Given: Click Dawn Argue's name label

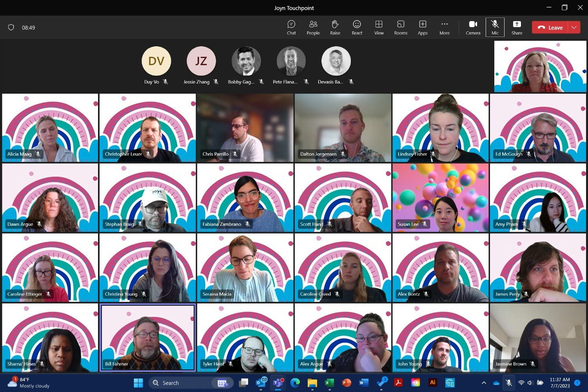Looking at the screenshot, I should point(20,224).
